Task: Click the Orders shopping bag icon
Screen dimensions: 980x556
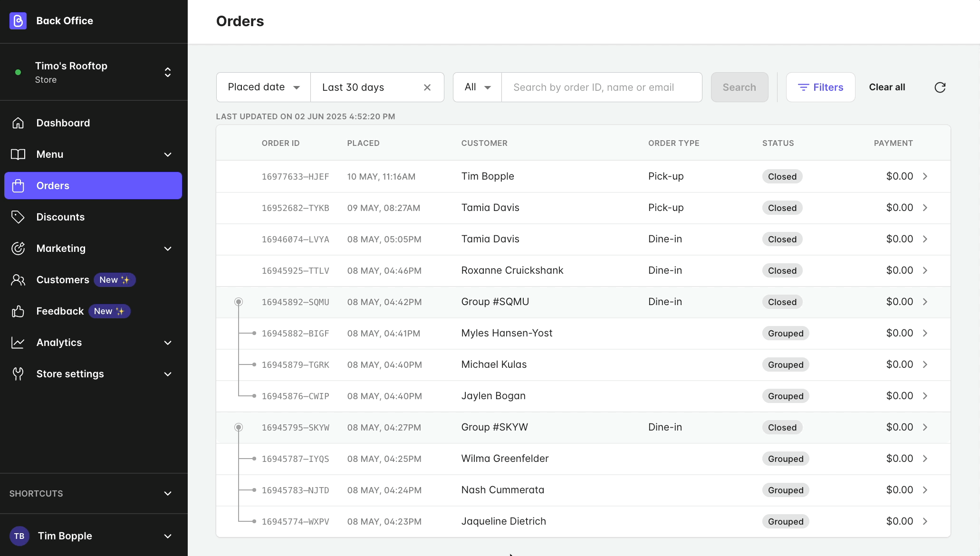Action: pos(18,186)
